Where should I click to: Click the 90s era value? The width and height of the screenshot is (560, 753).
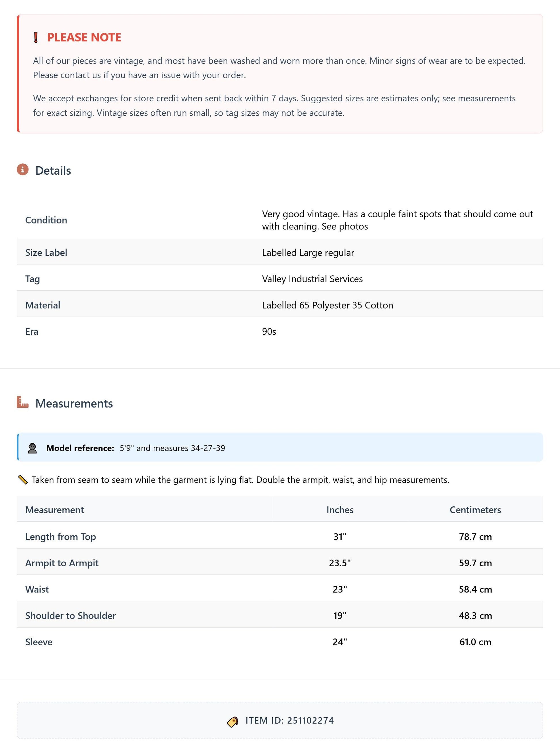click(x=269, y=331)
